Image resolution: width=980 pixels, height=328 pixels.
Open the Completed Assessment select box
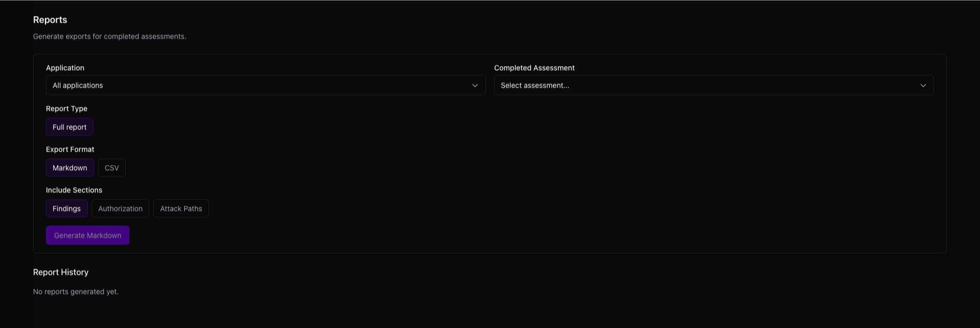click(x=714, y=85)
